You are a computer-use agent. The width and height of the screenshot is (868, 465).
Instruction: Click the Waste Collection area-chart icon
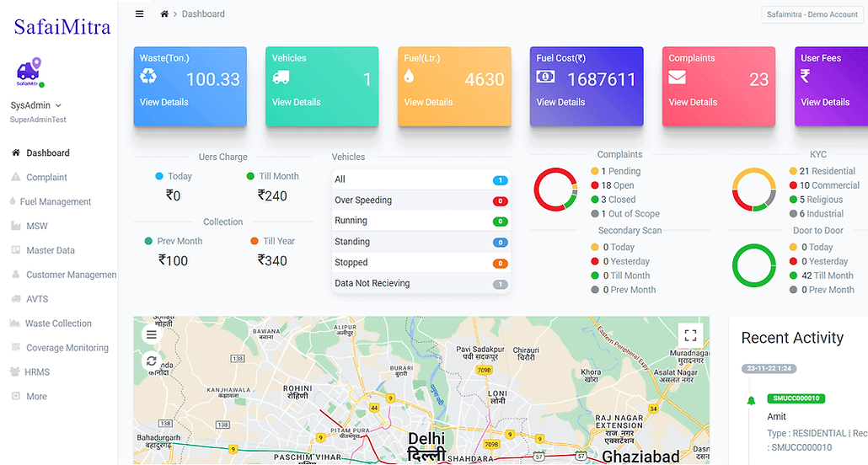click(x=15, y=323)
